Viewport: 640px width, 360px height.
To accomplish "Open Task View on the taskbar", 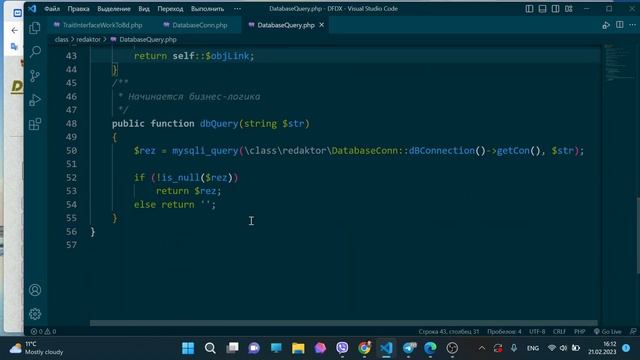I will click(x=232, y=348).
